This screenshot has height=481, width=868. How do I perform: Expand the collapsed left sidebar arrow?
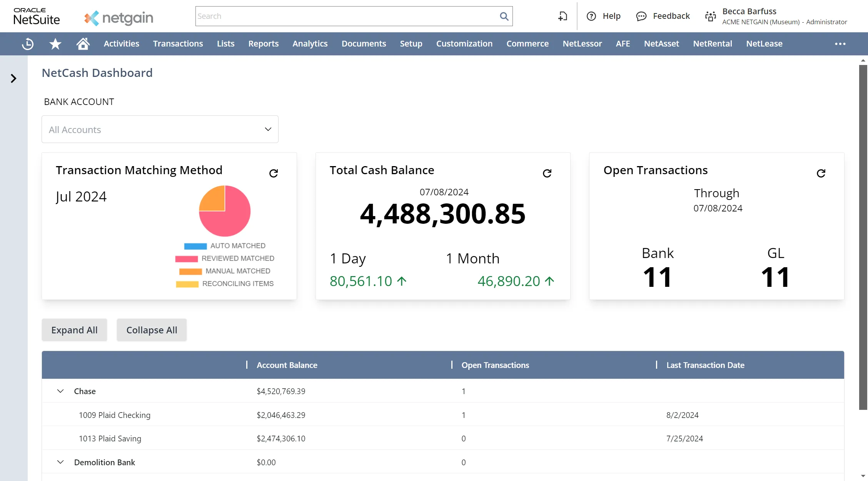[x=13, y=78]
